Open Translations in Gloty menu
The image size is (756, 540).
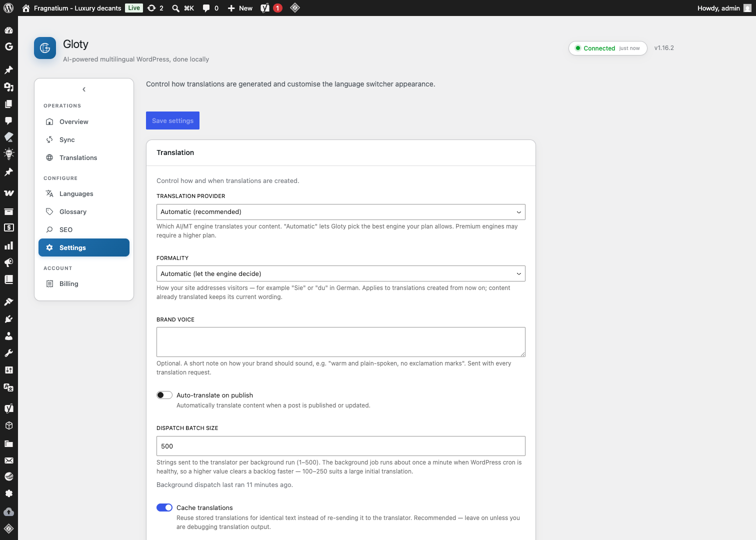point(84,157)
